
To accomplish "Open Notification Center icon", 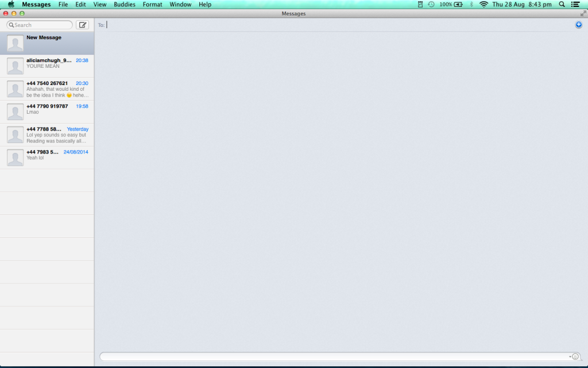I will [575, 4].
